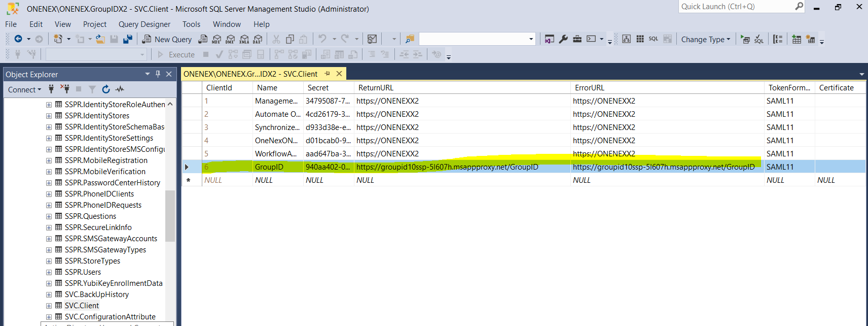Click the Execute SQL icon
The height and width of the screenshot is (326, 868).
coord(745,39)
